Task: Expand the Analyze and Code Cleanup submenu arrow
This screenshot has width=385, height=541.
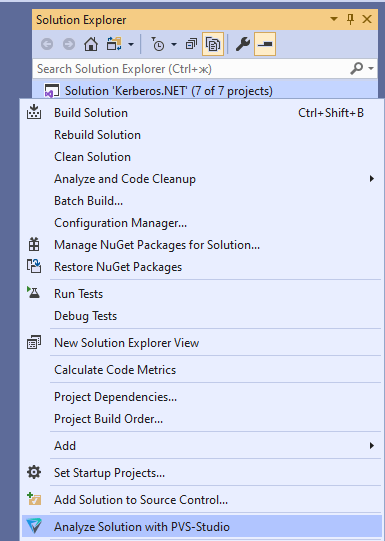Action: pyautogui.click(x=372, y=179)
